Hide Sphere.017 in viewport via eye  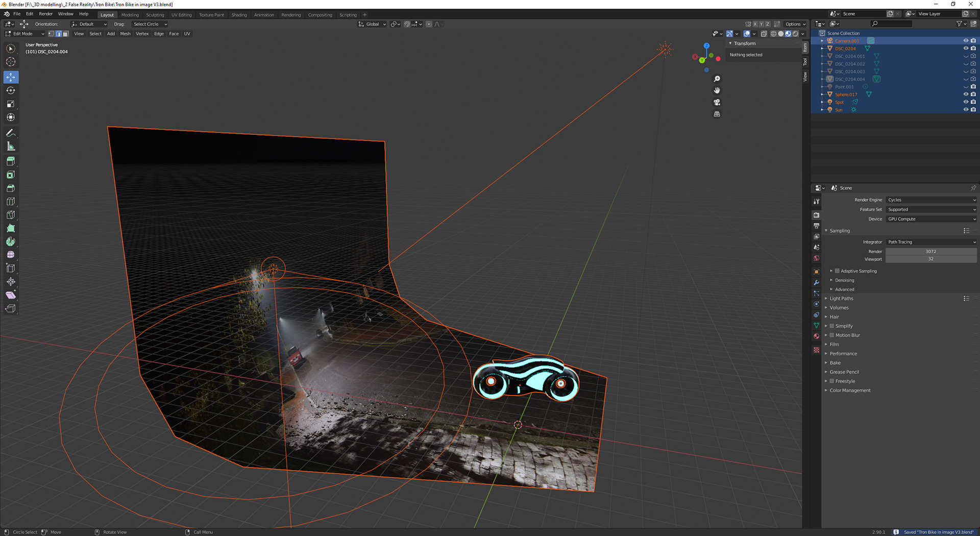(x=966, y=94)
